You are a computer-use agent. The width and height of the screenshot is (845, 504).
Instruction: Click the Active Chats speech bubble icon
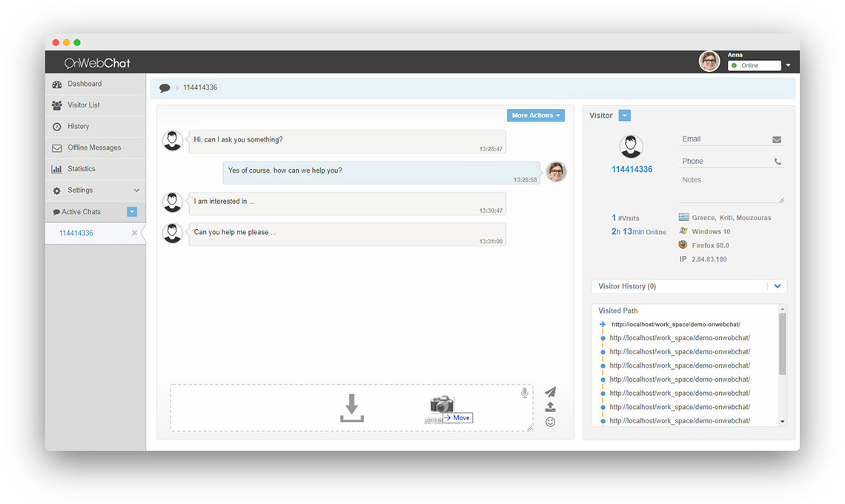(x=57, y=211)
